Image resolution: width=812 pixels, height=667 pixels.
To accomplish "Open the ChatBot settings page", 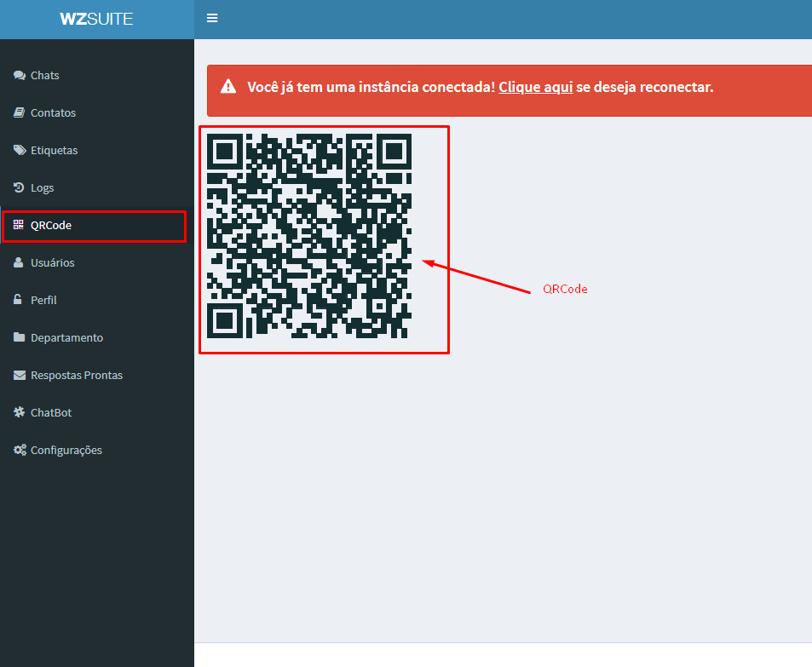I will (97, 412).
